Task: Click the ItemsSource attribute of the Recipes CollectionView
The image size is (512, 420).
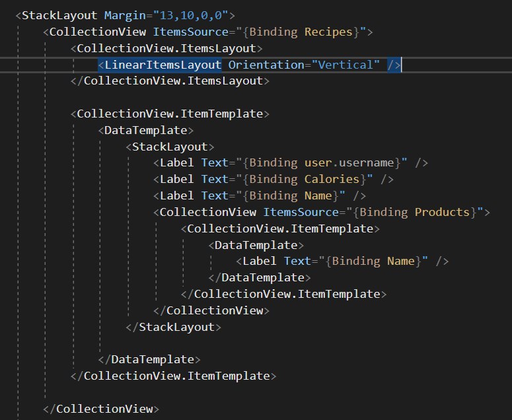Action: (x=191, y=32)
